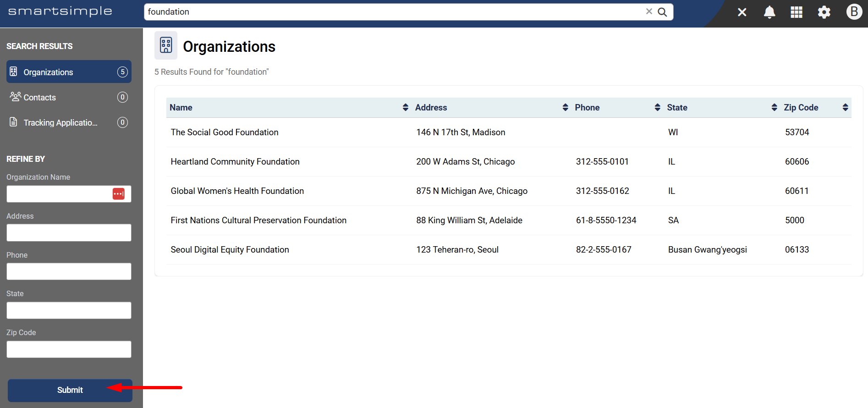
Task: Select Contacts results category
Action: coord(69,97)
